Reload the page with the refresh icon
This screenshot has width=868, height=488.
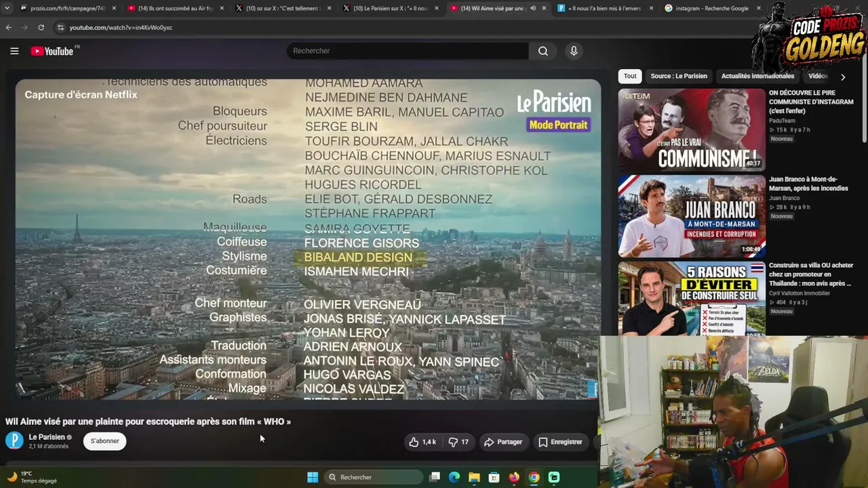click(x=41, y=27)
